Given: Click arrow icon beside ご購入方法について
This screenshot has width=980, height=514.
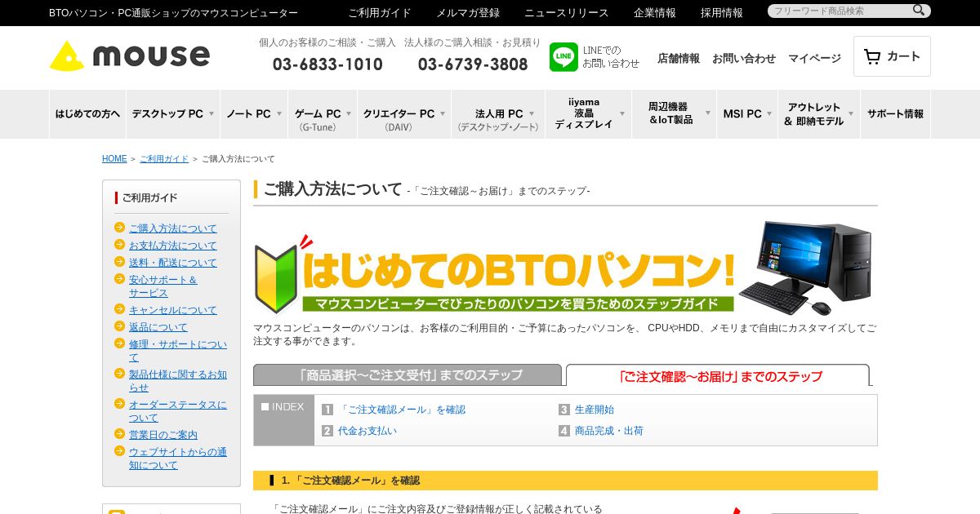Looking at the screenshot, I should (120, 228).
